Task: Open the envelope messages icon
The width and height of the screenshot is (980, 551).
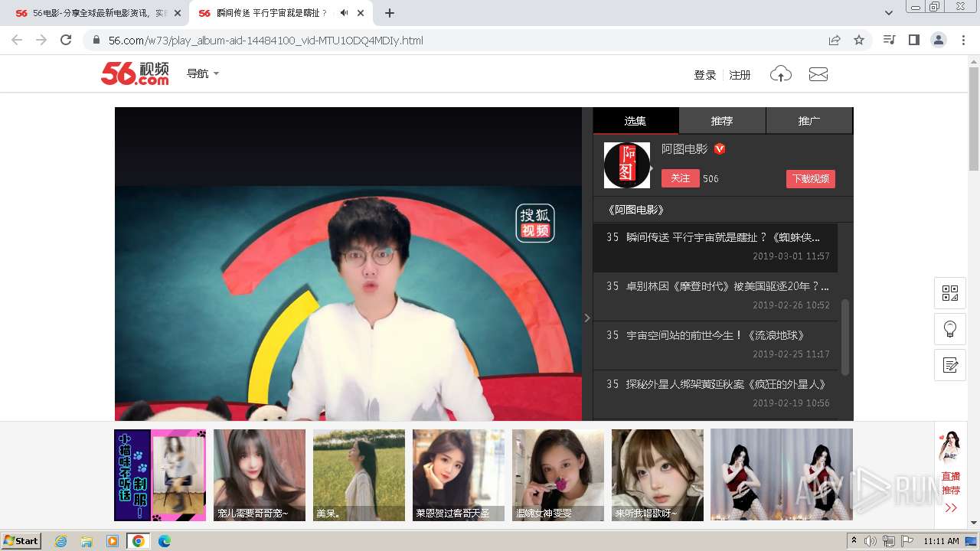Action: (818, 74)
